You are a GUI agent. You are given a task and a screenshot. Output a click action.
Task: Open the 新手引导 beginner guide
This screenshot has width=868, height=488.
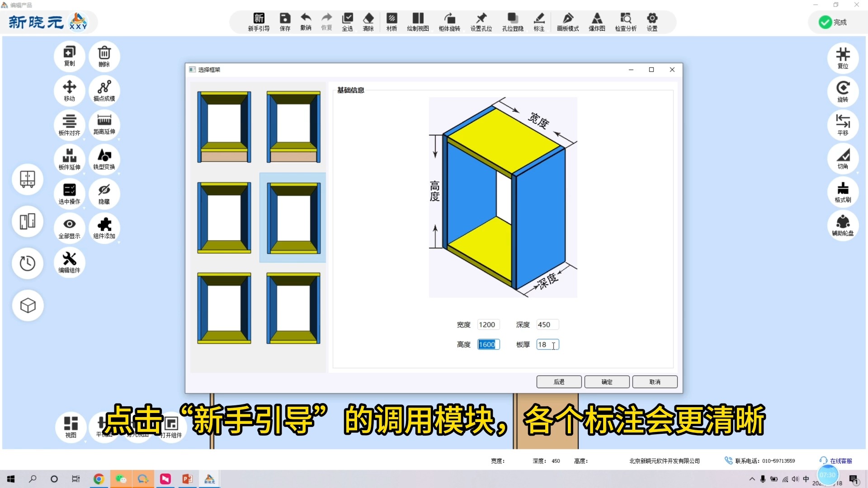point(258,21)
